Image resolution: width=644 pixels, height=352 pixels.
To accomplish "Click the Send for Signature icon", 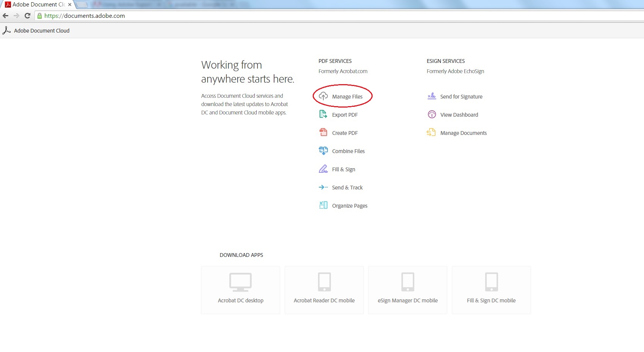I will point(431,96).
